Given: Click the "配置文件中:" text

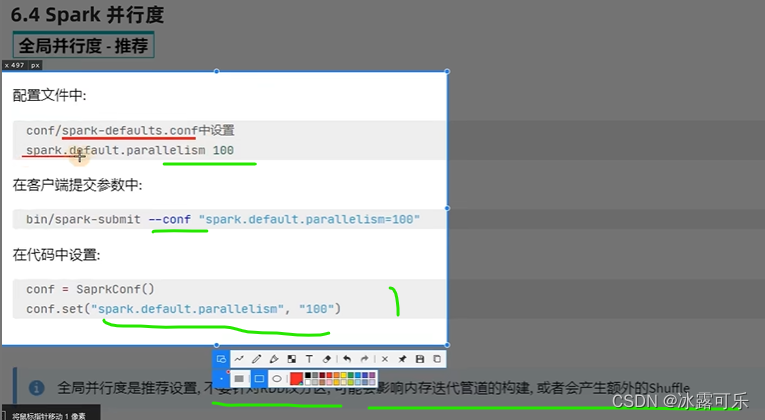Looking at the screenshot, I should tap(49, 95).
